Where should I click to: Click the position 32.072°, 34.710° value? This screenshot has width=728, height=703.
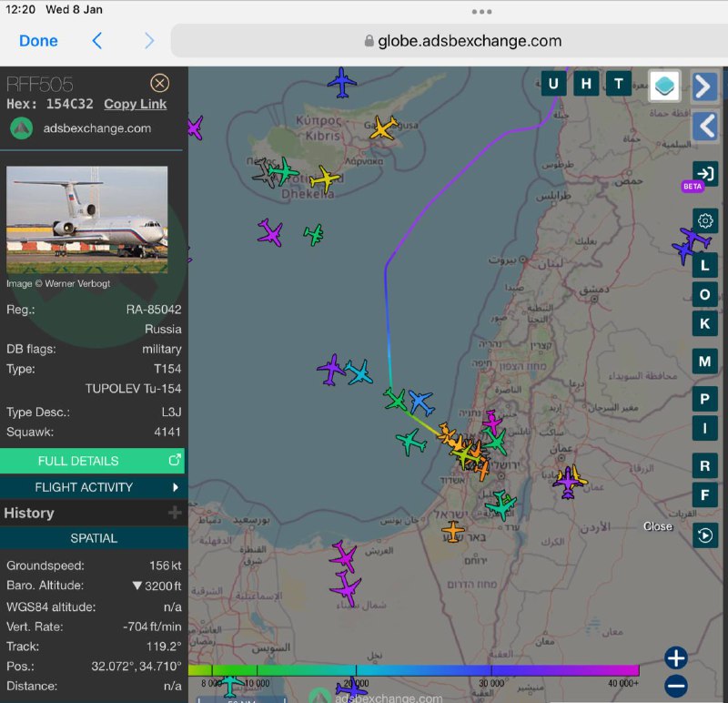(136, 667)
